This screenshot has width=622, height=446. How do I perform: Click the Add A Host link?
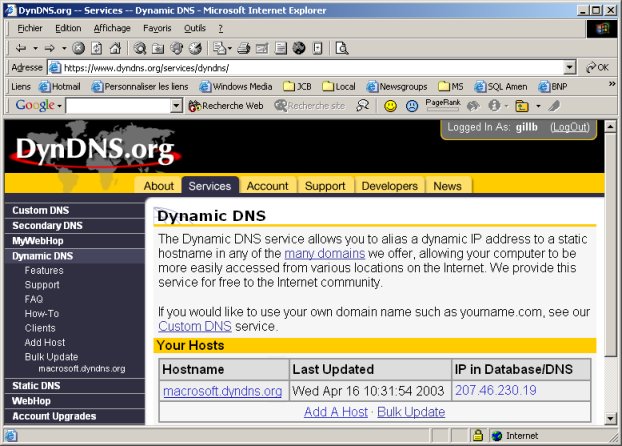tap(336, 412)
